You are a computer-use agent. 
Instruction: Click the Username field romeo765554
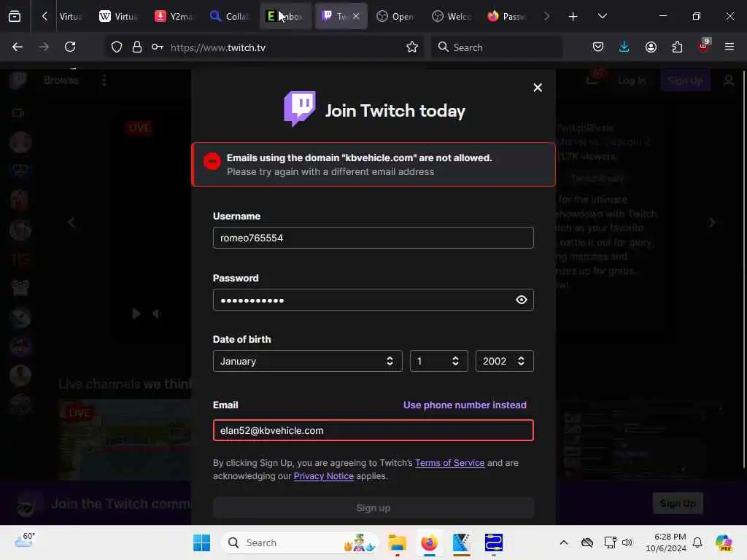point(373,238)
